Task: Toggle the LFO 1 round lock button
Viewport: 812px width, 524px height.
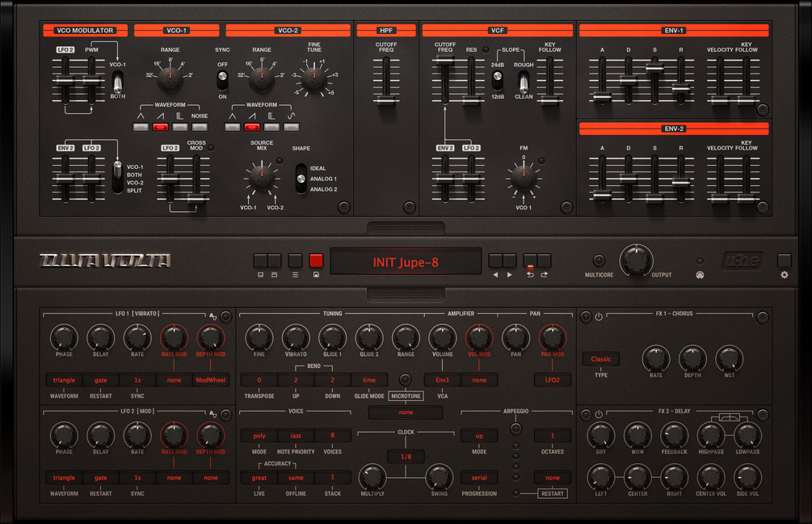Action: [x=225, y=316]
